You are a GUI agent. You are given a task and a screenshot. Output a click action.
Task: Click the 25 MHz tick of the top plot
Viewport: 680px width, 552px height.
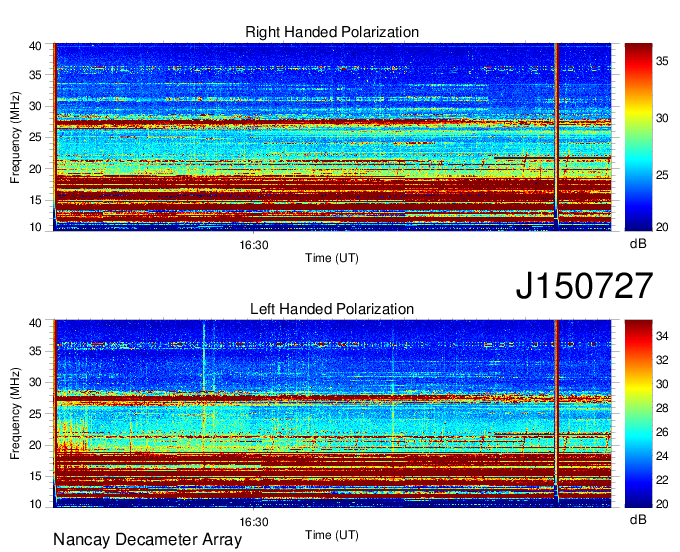click(35, 137)
